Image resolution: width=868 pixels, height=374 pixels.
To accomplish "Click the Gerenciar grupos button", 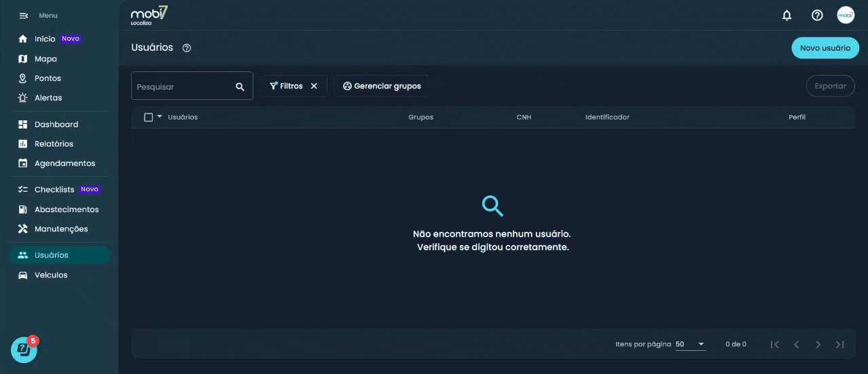I will (382, 86).
